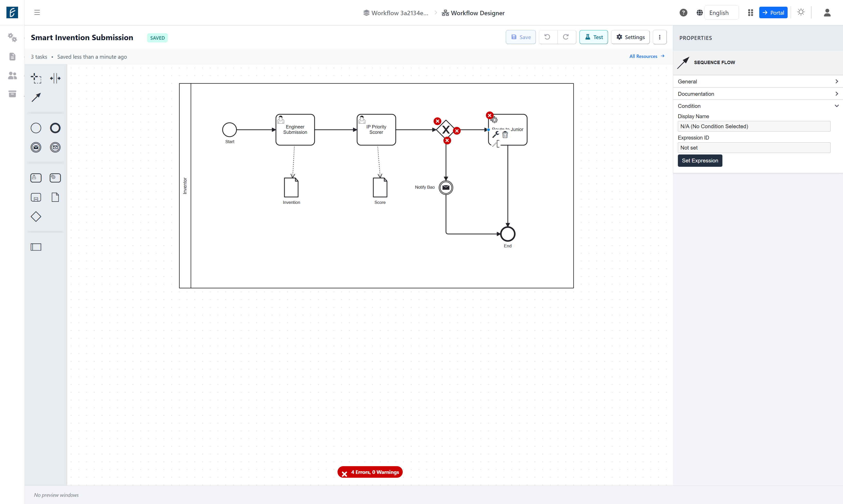843x504 pixels.
Task: Click Workflow Designer breadcrumb
Action: [473, 13]
